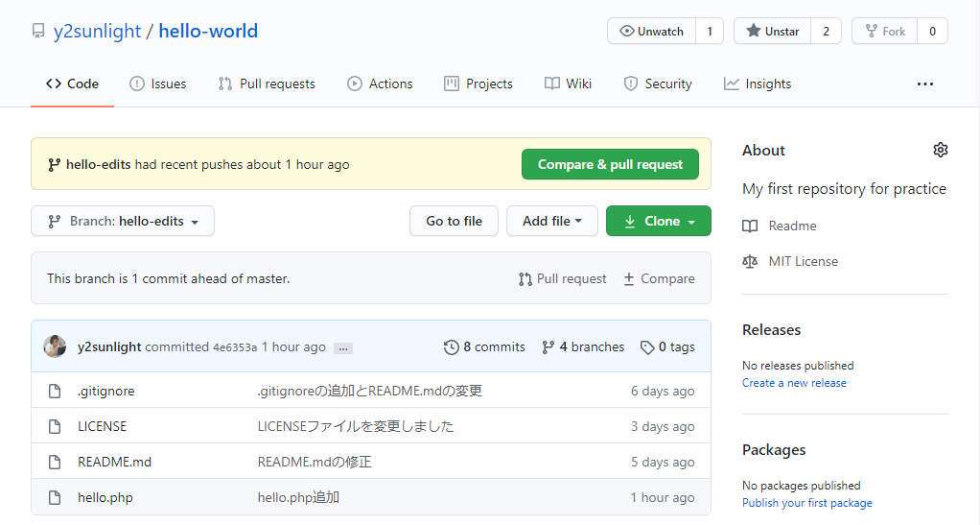Toggle the Unstar button
980x525 pixels.
(773, 31)
